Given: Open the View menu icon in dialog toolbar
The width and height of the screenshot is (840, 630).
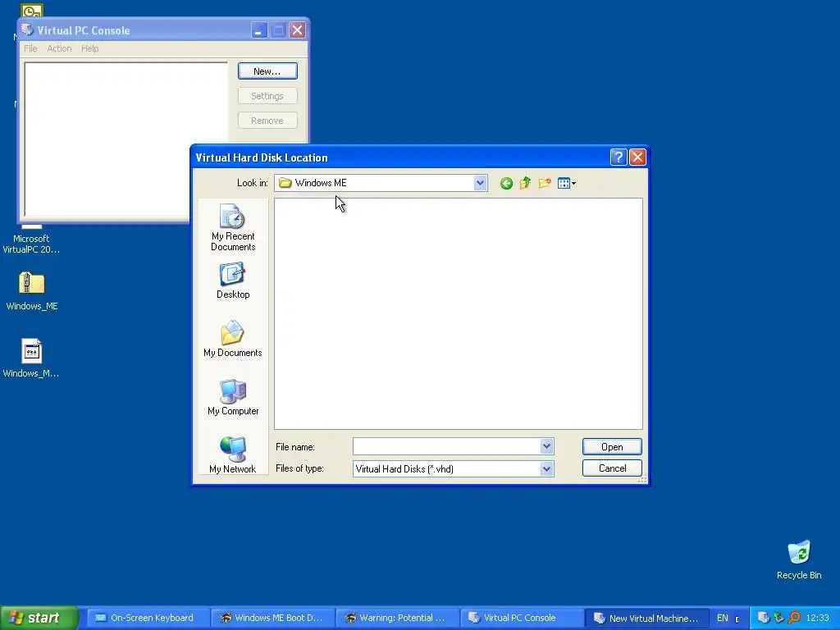Looking at the screenshot, I should point(566,183).
